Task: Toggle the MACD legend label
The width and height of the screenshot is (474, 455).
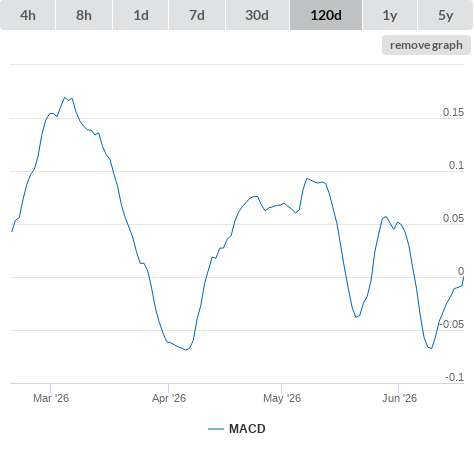Action: 247,429
